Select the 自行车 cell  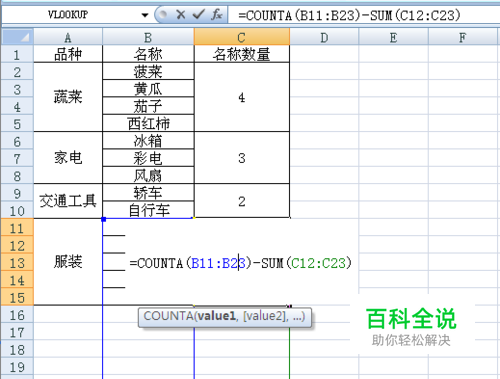(x=148, y=210)
